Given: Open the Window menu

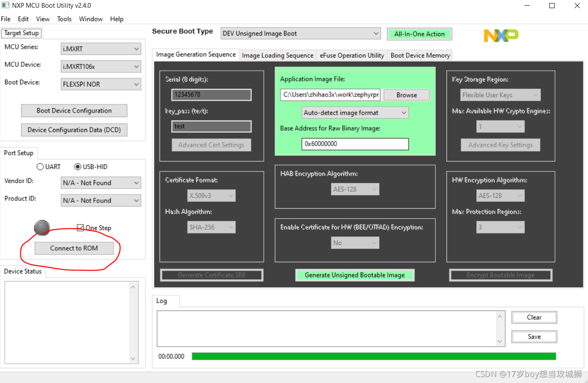Looking at the screenshot, I should point(91,19).
